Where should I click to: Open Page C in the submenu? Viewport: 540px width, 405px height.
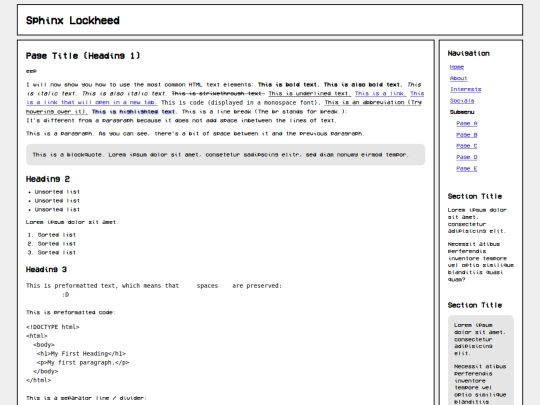pos(467,146)
